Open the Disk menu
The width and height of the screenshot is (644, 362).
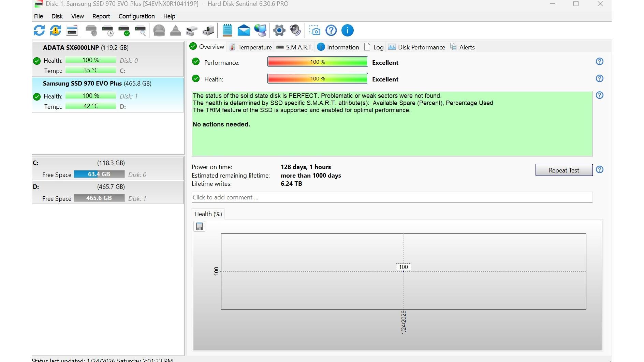coord(57,16)
